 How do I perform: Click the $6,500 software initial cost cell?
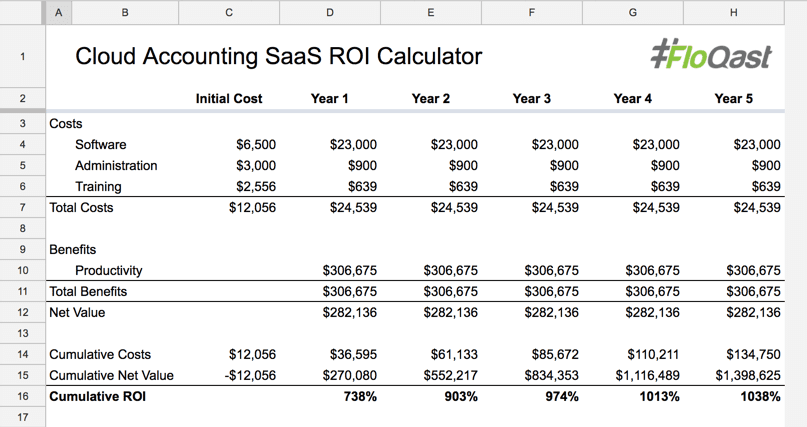point(256,145)
